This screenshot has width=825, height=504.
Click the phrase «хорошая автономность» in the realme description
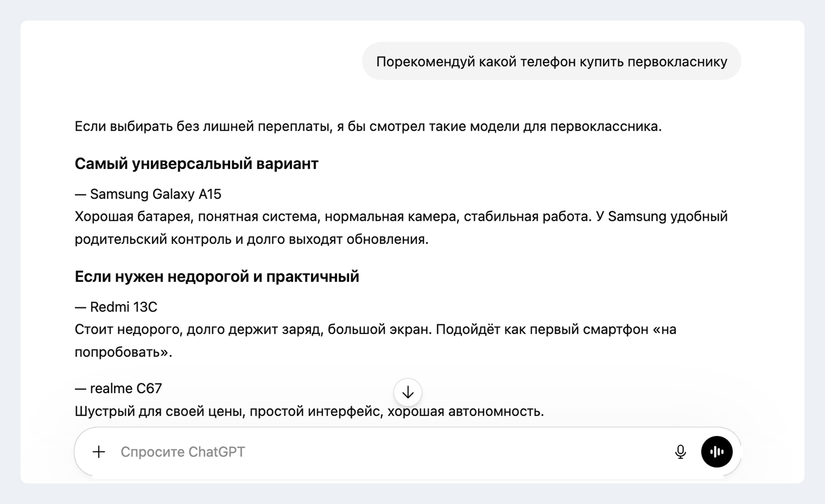[466, 411]
